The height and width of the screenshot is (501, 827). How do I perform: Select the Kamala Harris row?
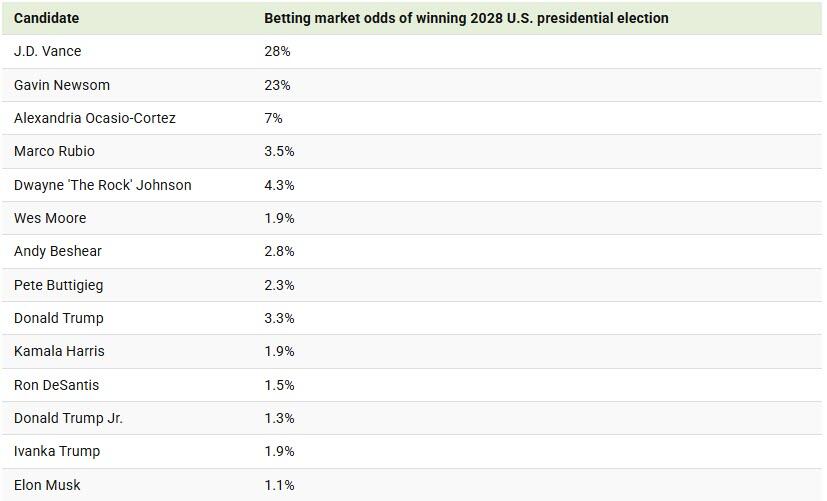[59, 351]
